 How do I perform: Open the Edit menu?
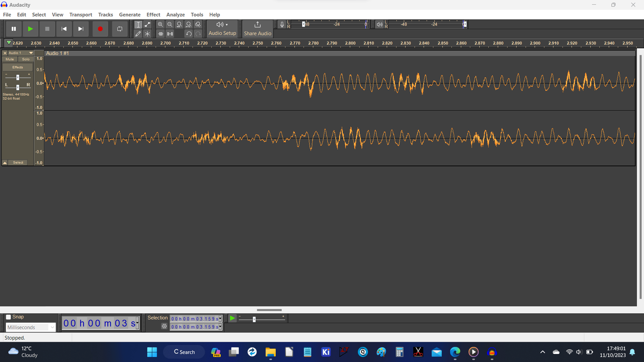[21, 15]
